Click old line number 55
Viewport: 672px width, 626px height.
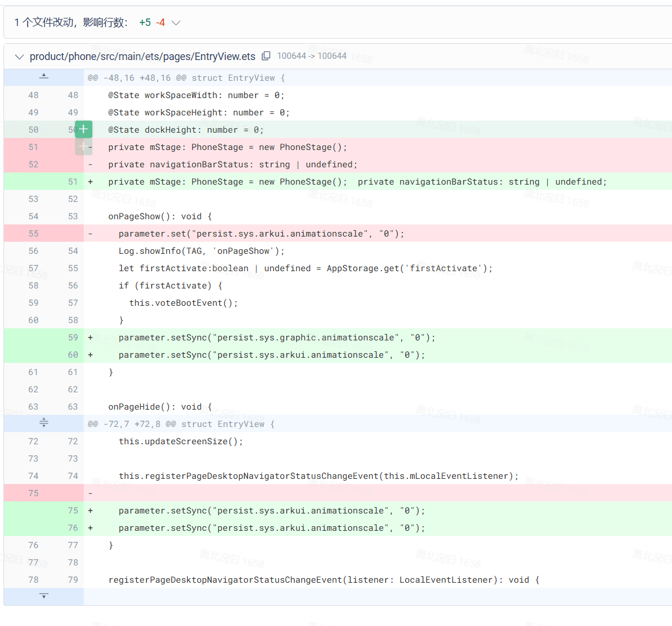33,234
